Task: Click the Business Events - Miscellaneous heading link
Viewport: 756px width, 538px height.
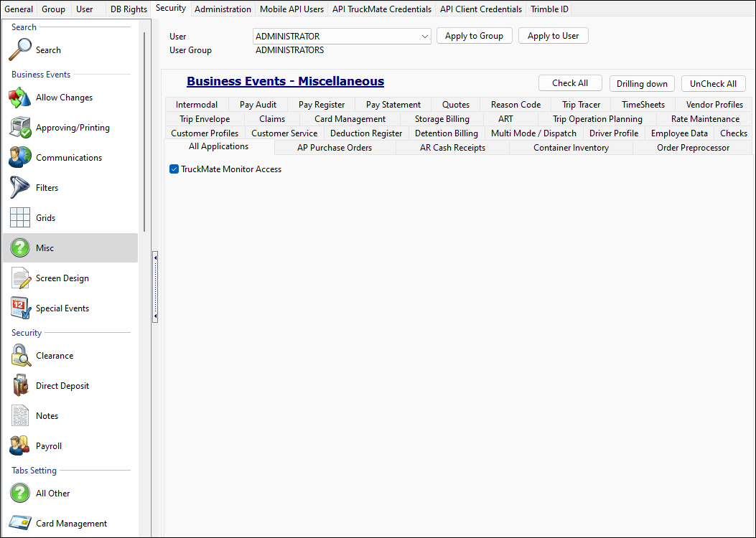Action: [284, 82]
